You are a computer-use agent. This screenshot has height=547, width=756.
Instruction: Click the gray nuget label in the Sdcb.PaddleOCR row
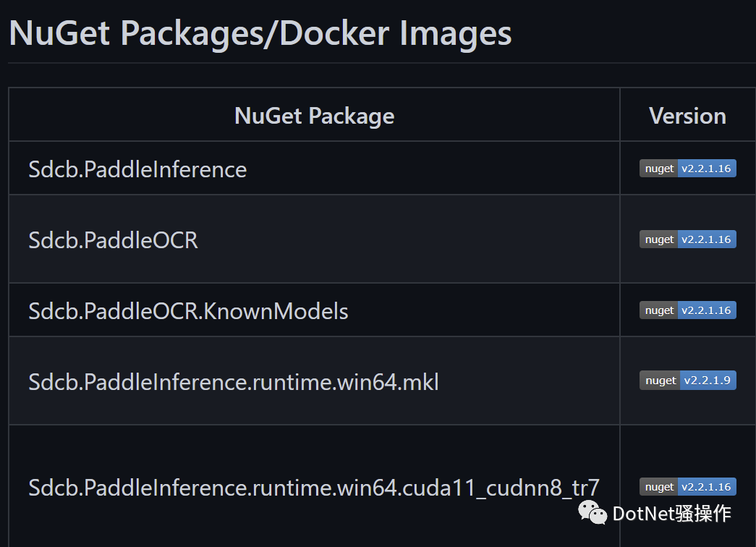[658, 239]
